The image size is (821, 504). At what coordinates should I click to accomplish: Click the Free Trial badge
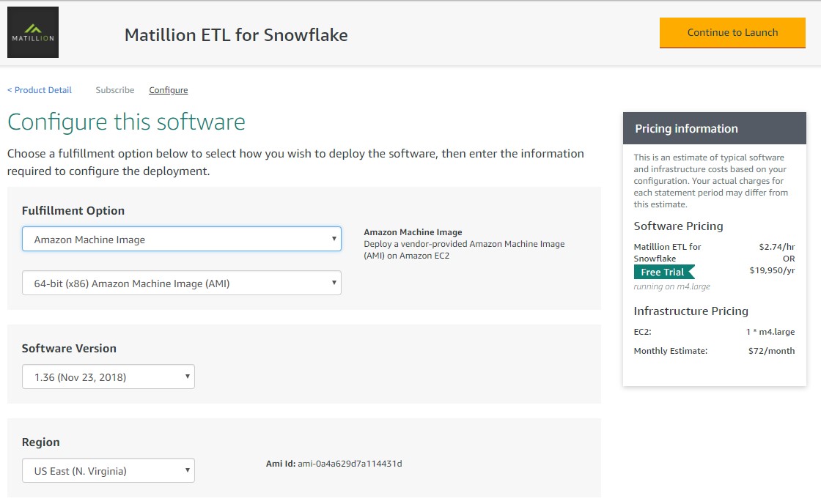[664, 273]
